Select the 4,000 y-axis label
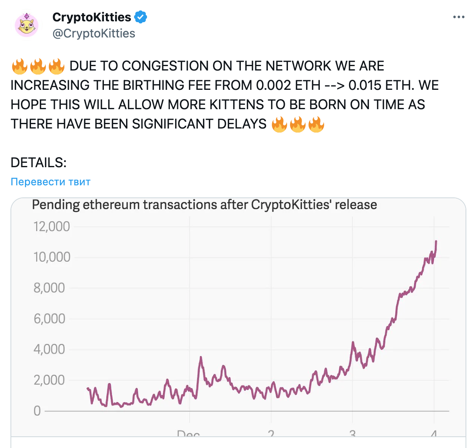476x448 pixels. pyautogui.click(x=49, y=350)
